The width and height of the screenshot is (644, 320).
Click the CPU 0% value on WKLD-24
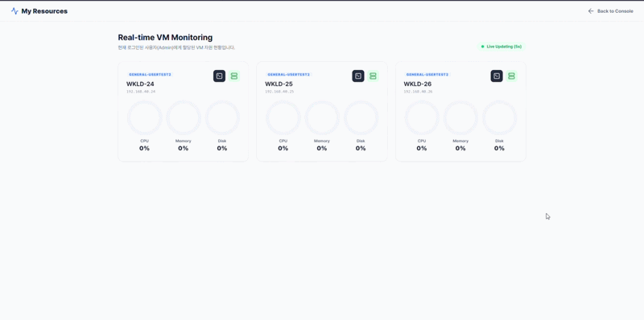(145, 149)
